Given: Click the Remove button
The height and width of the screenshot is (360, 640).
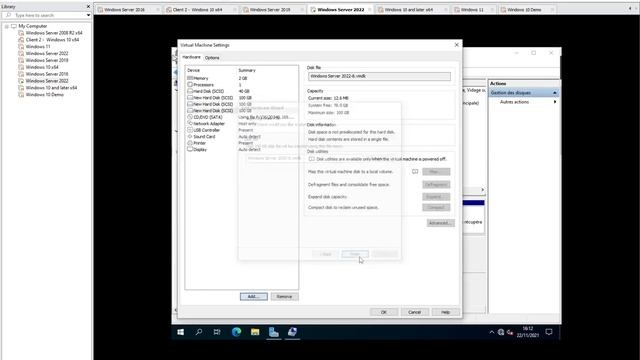Looking at the screenshot, I should click(x=284, y=297).
